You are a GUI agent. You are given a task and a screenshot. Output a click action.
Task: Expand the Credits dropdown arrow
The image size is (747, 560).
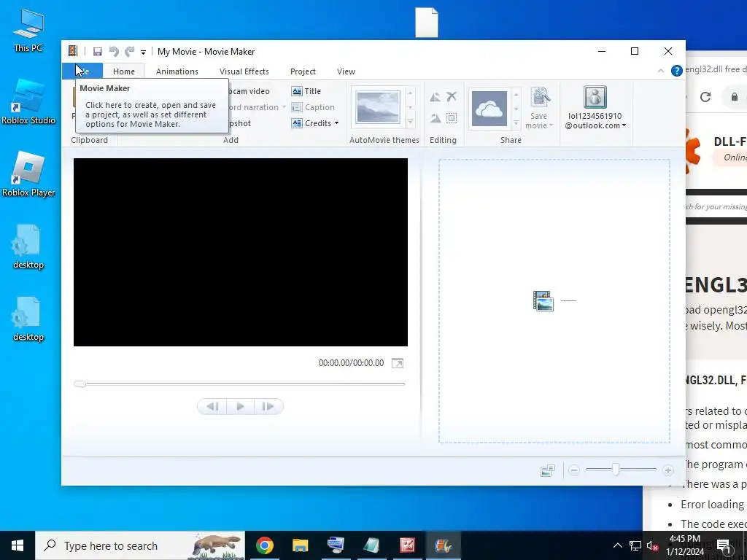pyautogui.click(x=337, y=123)
